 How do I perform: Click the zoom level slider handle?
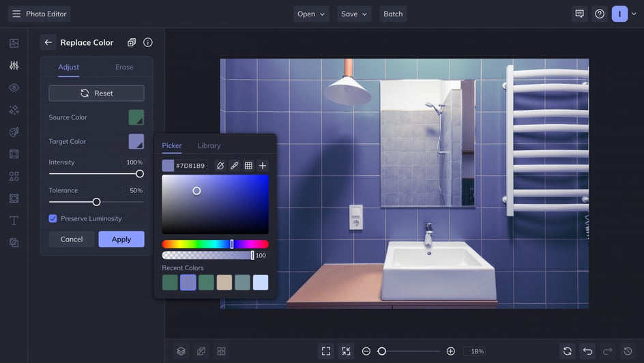[x=382, y=351]
